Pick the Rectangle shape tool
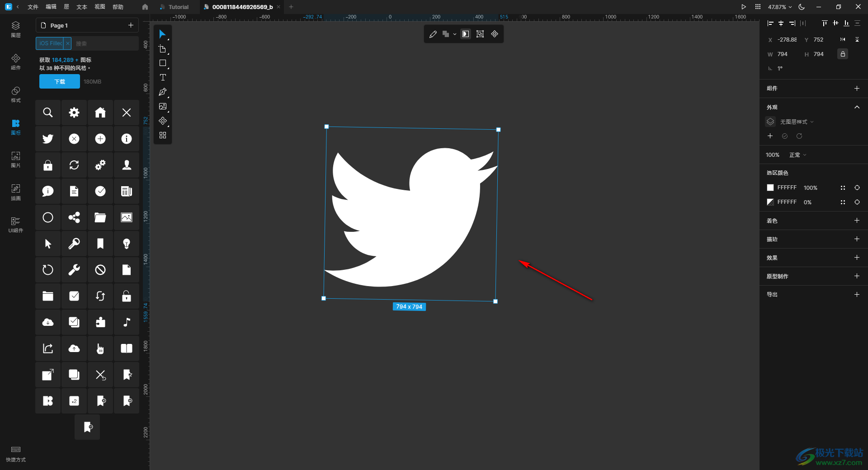Screen dimensions: 868x470 [x=163, y=63]
